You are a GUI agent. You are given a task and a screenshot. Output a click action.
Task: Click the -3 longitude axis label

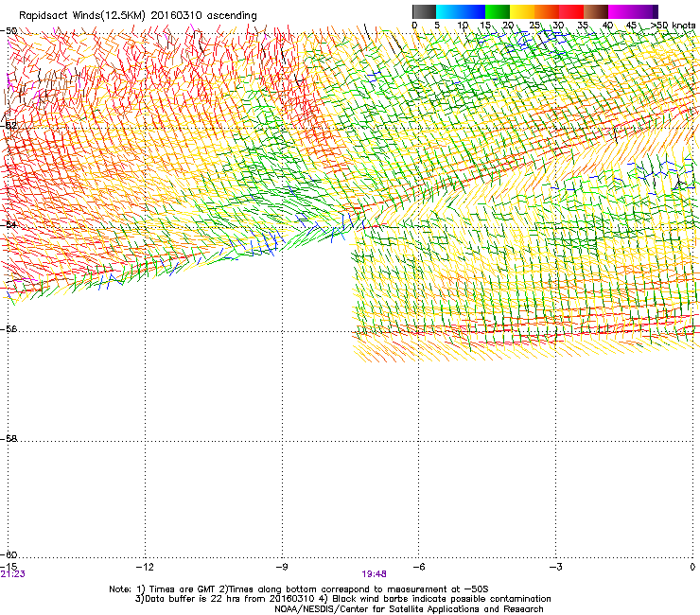[x=555, y=567]
